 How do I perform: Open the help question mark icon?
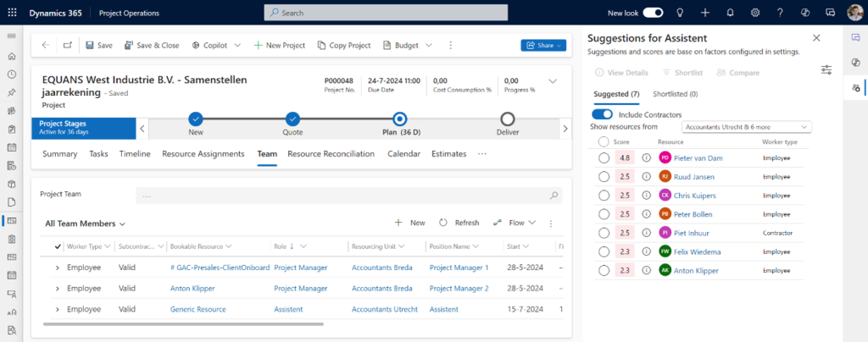780,13
